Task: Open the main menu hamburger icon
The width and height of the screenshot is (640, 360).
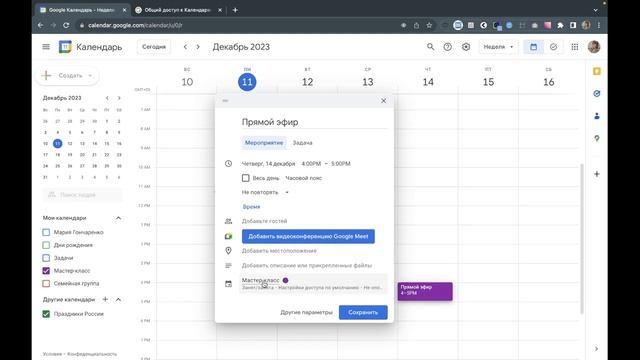Action: (x=46, y=47)
